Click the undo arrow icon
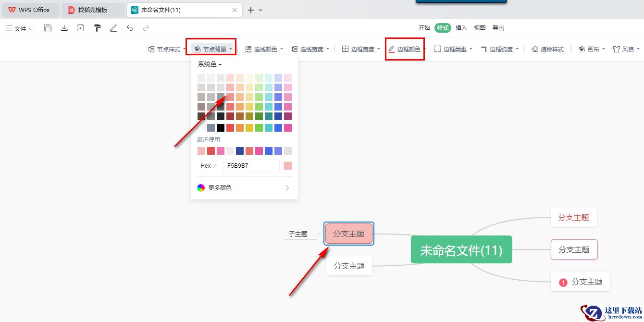The width and height of the screenshot is (644, 322). tap(130, 28)
